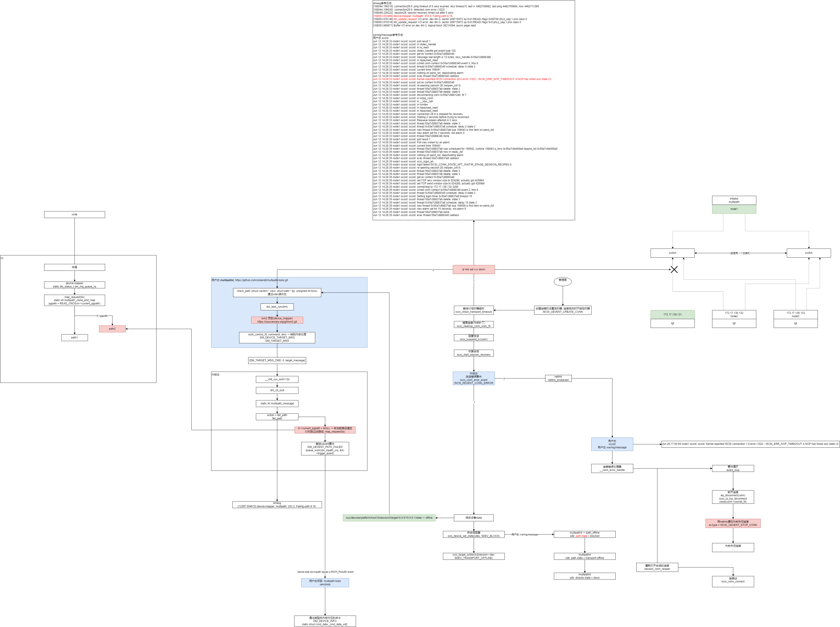840x627 pixels.
Task: Click the "action = fail_path" node
Action: click(277, 417)
